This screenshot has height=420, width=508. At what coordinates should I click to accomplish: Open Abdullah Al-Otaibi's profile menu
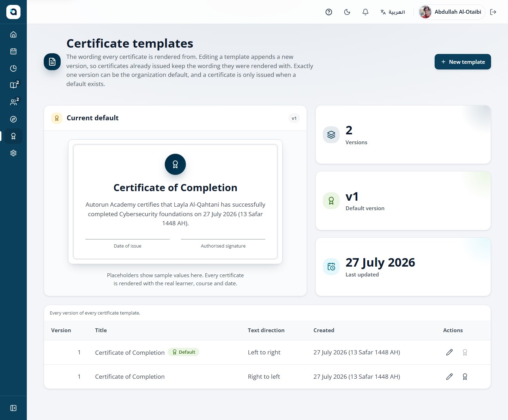pyautogui.click(x=452, y=12)
